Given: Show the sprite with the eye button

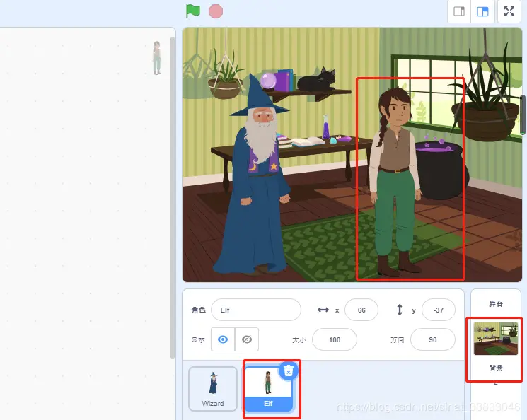Looking at the screenshot, I should coord(223,339).
